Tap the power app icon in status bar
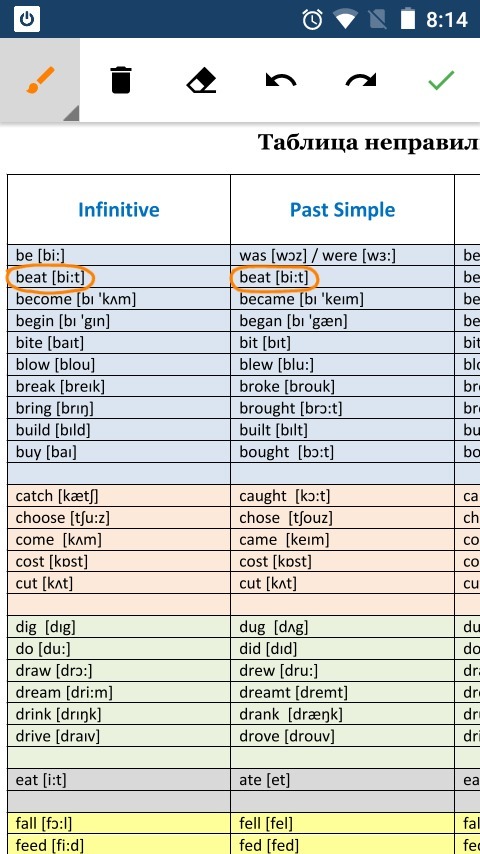The image size is (480, 854). [x=27, y=20]
